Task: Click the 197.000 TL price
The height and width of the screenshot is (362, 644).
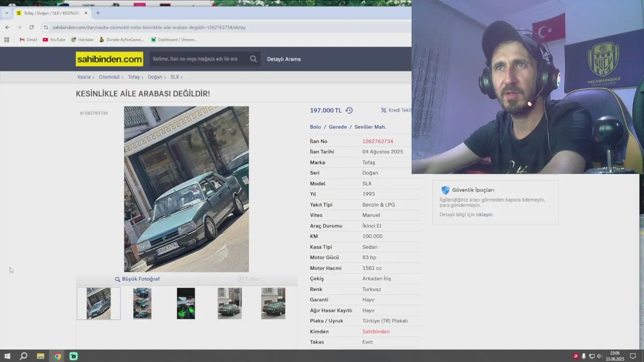Action: [326, 111]
